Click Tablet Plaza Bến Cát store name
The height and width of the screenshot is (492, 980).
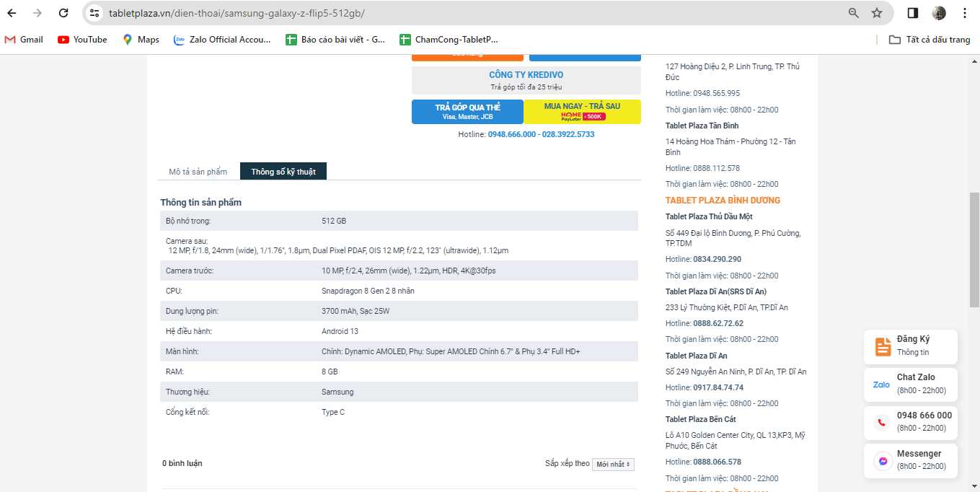(701, 419)
